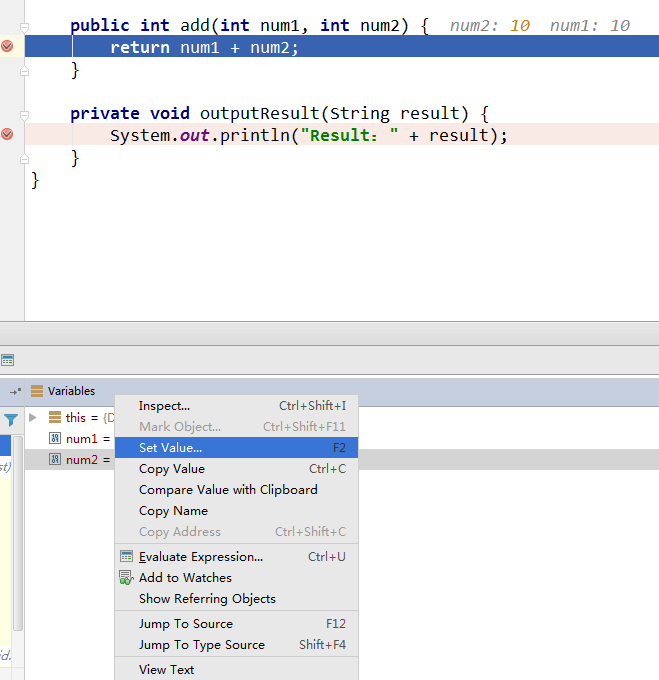Click the restore layout arrow icon beside Variables

pyautogui.click(x=16, y=391)
